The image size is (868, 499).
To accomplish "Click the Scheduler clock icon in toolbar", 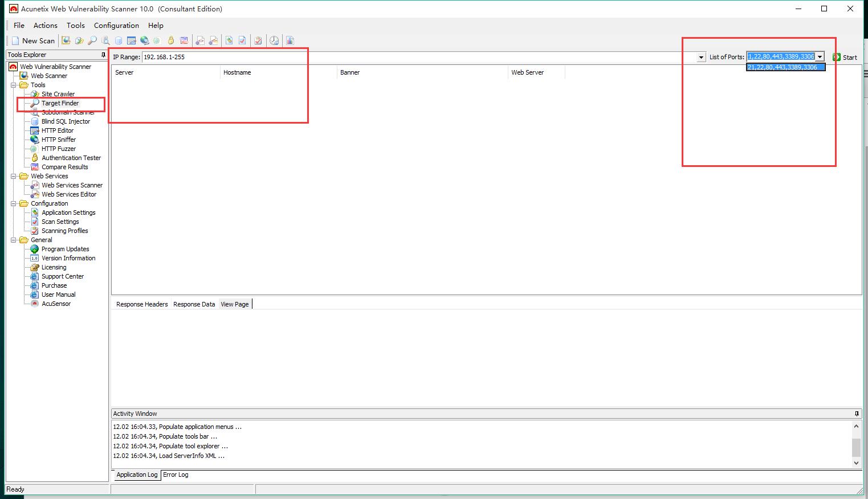I will (x=274, y=40).
